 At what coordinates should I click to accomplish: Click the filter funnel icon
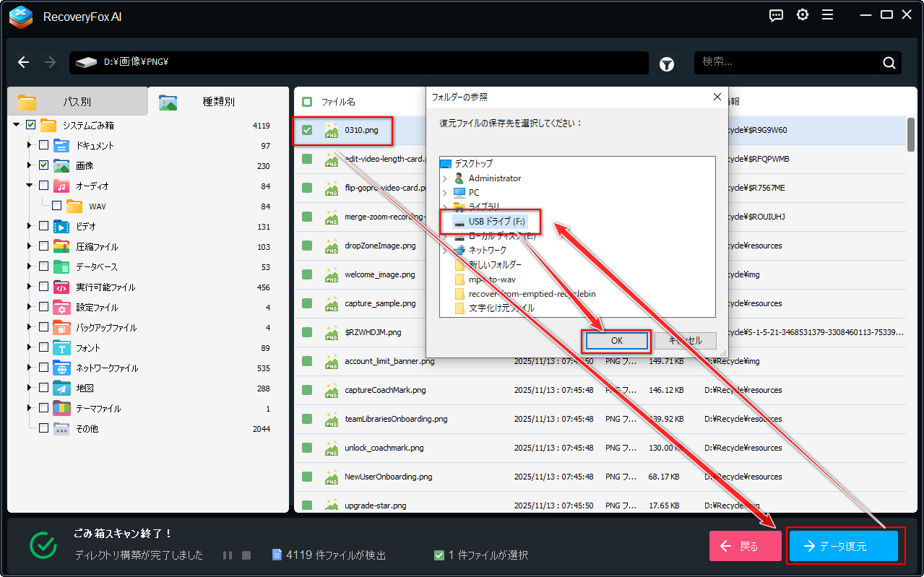click(x=666, y=64)
